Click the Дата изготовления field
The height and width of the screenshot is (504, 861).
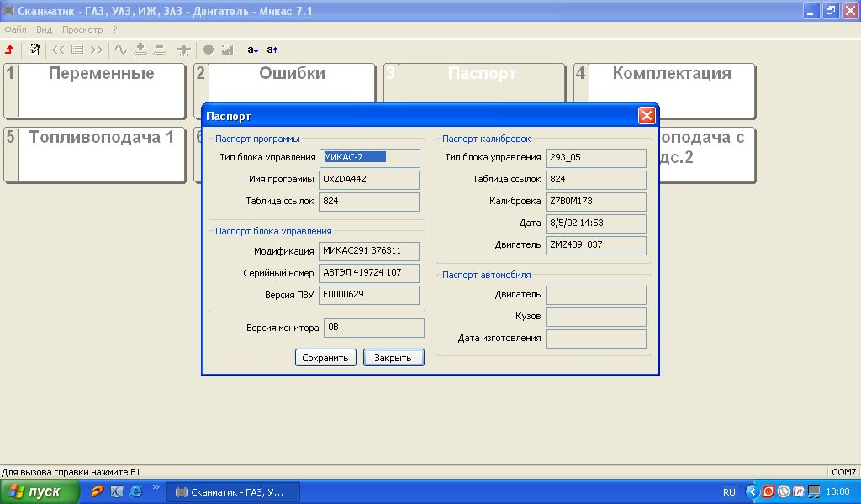tap(595, 339)
